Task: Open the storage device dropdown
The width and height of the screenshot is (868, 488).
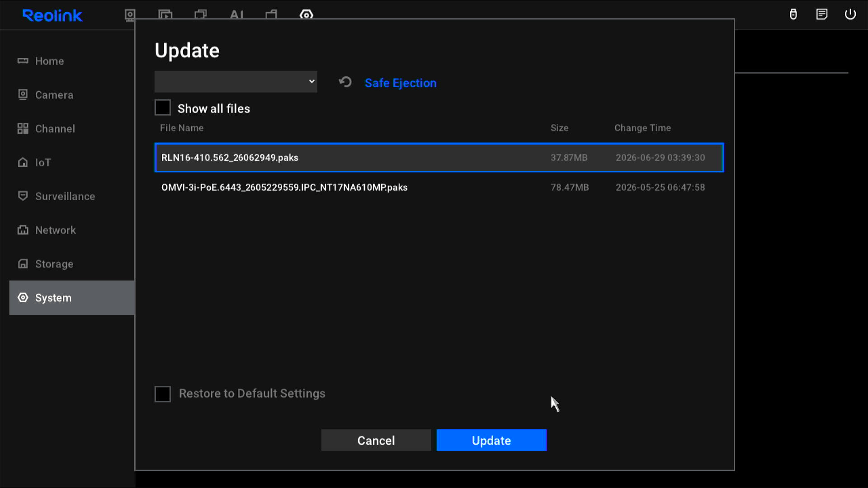Action: pos(236,82)
